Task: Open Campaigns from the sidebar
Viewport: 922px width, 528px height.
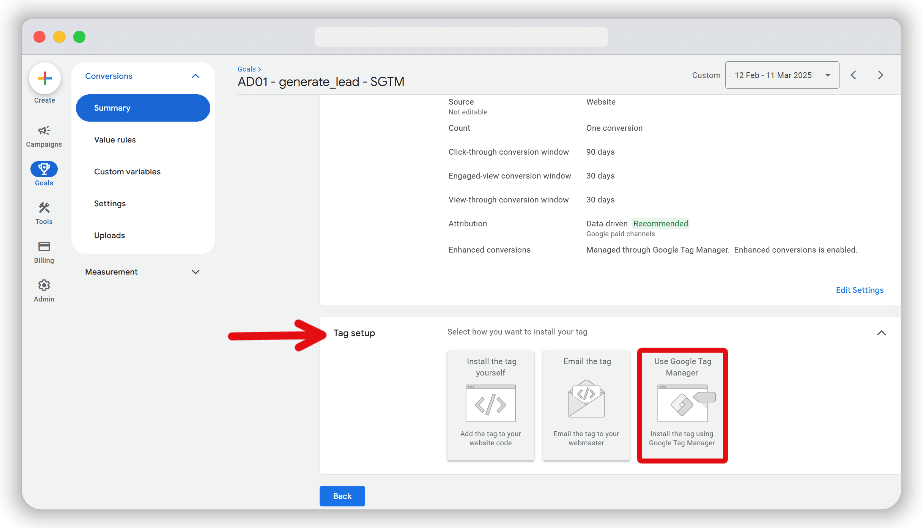Action: click(x=44, y=136)
